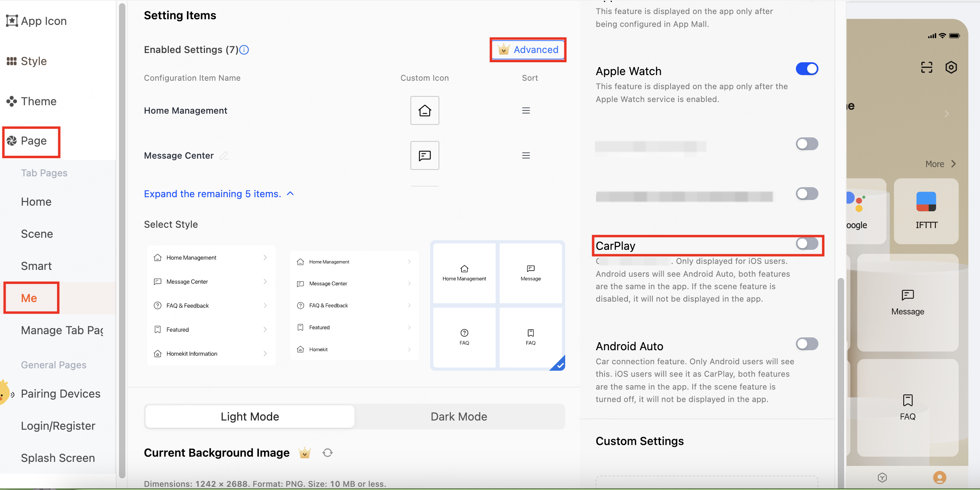This screenshot has width=980, height=490.
Task: Open Manage Tab Pages entry
Action: (x=62, y=330)
